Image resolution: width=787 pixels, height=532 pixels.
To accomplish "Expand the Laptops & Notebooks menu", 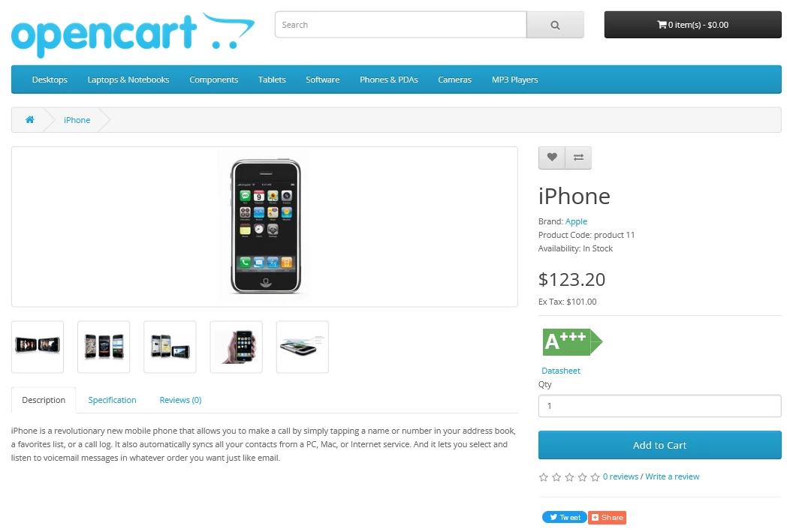I will pyautogui.click(x=128, y=80).
